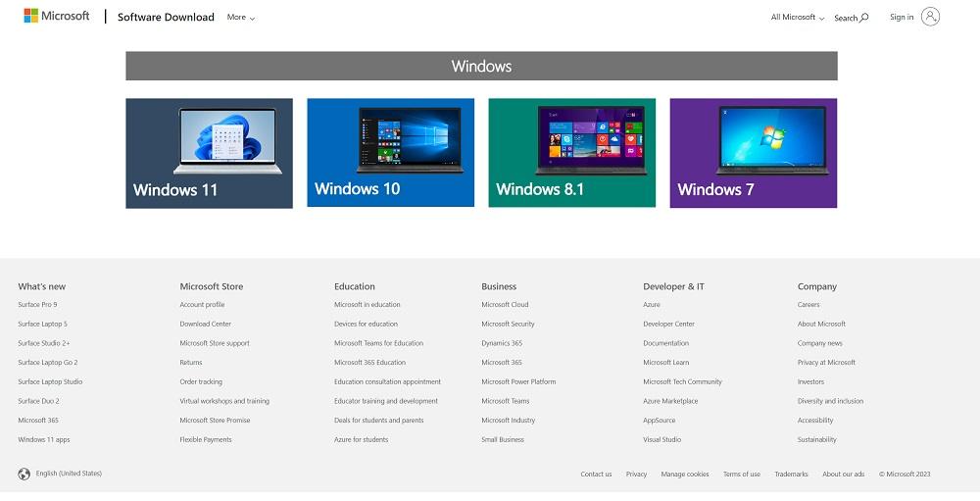Screen dimensions: 980x501
Task: Click the Microsoft logo
Action: pyautogui.click(x=56, y=16)
